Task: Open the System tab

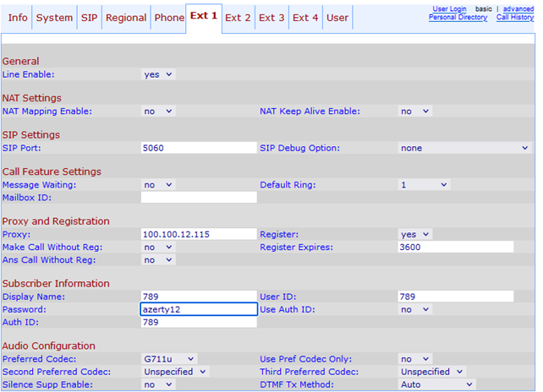Action: click(54, 18)
